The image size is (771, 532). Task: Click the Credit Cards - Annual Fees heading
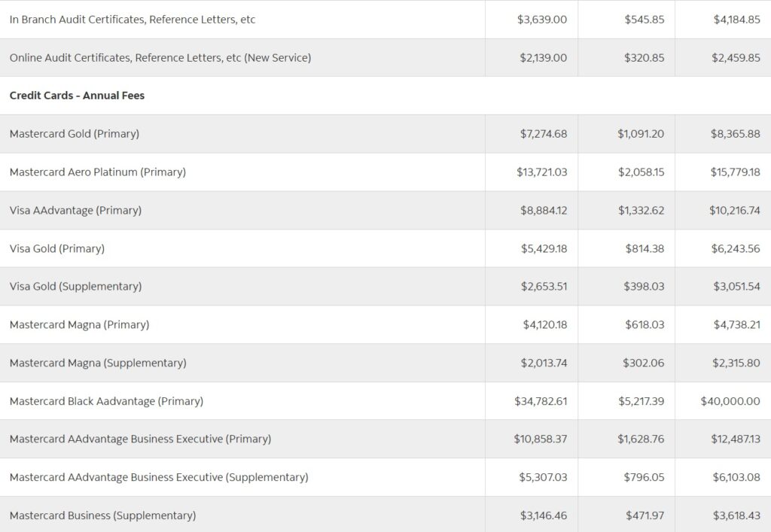click(x=78, y=96)
